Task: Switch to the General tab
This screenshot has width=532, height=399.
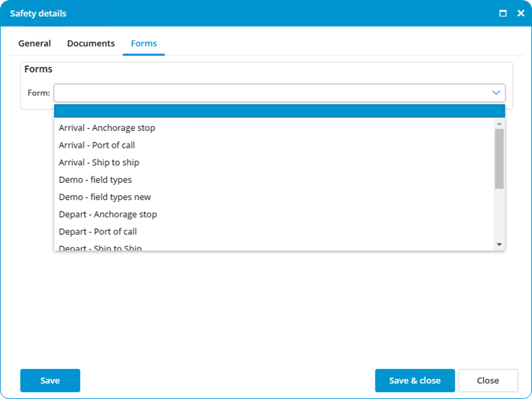Action: pos(35,43)
